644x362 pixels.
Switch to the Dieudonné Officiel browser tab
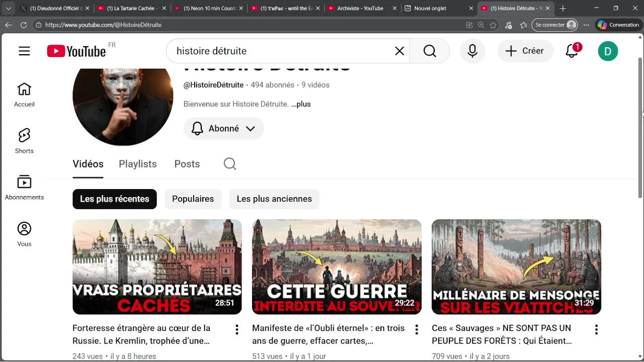(x=55, y=8)
